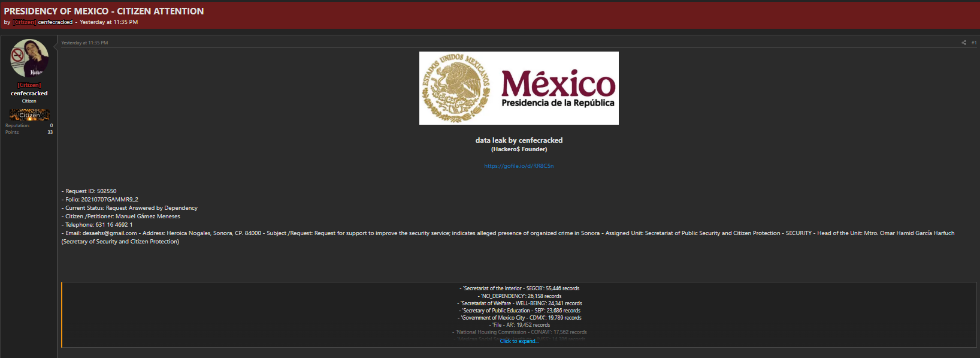Click the SEP 23,686 records line
The height and width of the screenshot is (358, 980).
click(519, 311)
